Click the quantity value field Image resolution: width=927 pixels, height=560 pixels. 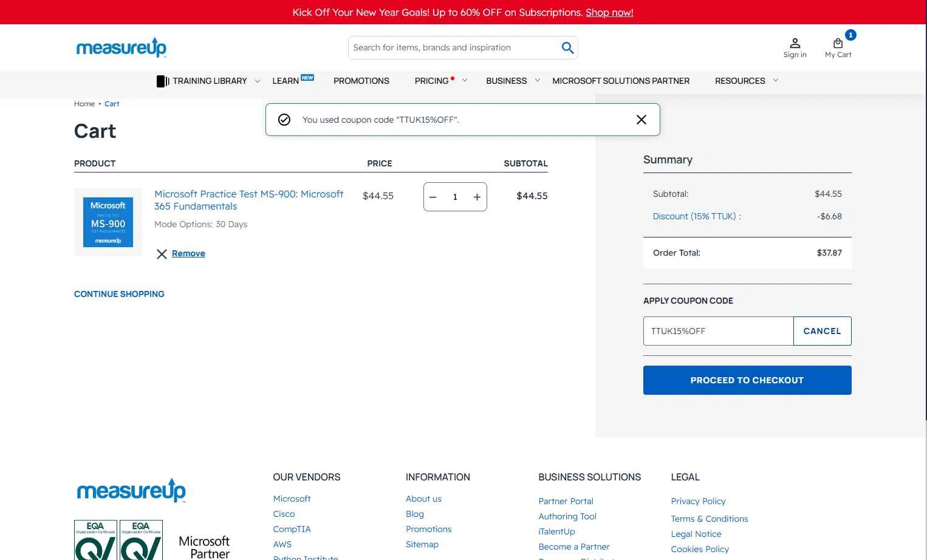pos(455,197)
